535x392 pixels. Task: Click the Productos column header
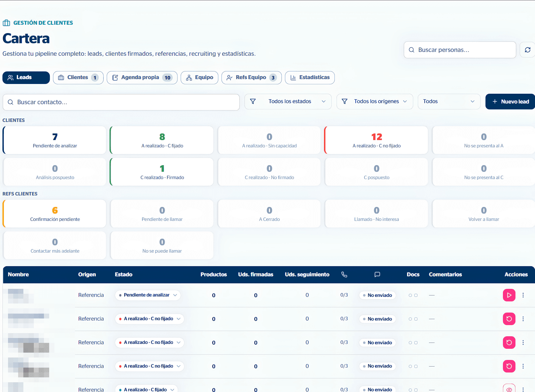point(214,275)
